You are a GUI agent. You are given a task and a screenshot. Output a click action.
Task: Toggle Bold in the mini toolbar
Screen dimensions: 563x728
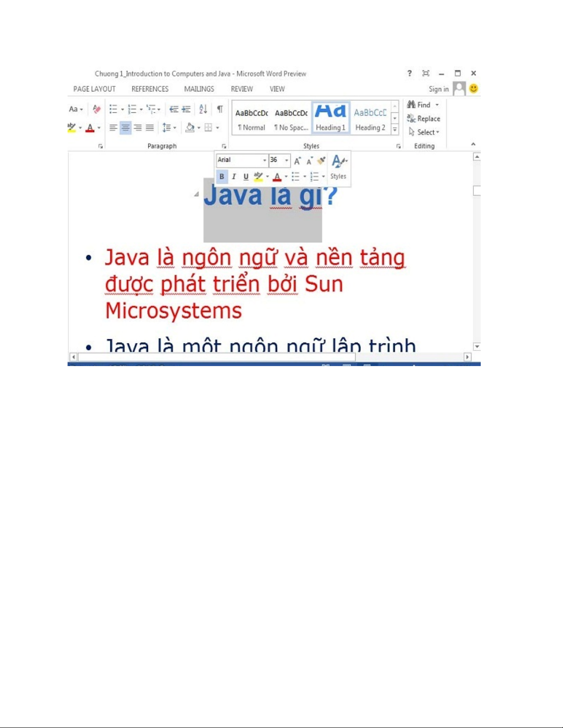[x=222, y=176]
